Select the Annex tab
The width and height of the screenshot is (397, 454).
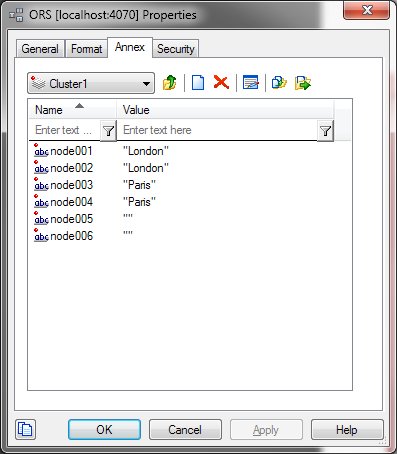[130, 47]
